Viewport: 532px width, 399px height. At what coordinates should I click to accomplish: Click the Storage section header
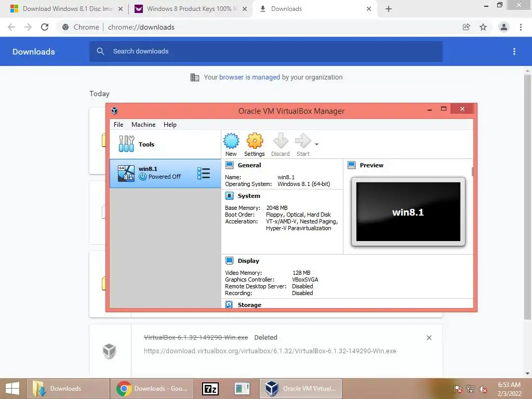point(249,304)
